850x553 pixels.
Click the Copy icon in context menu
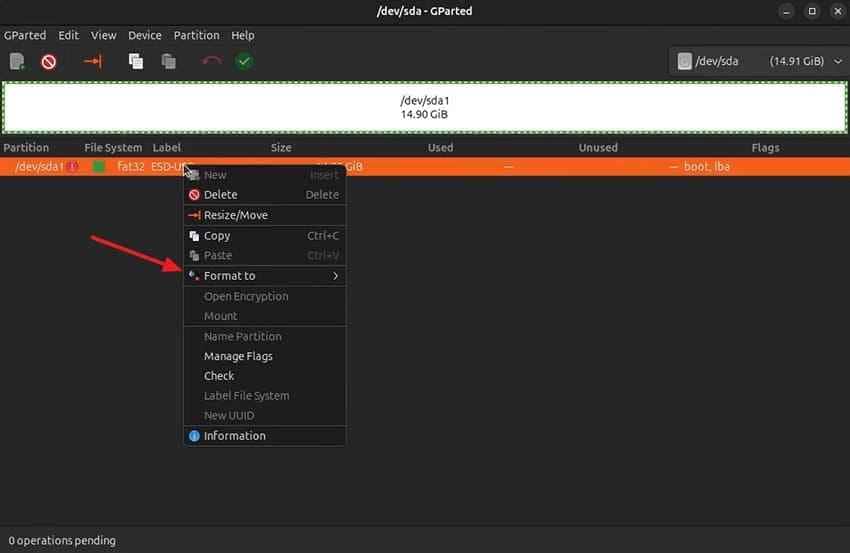(x=194, y=236)
